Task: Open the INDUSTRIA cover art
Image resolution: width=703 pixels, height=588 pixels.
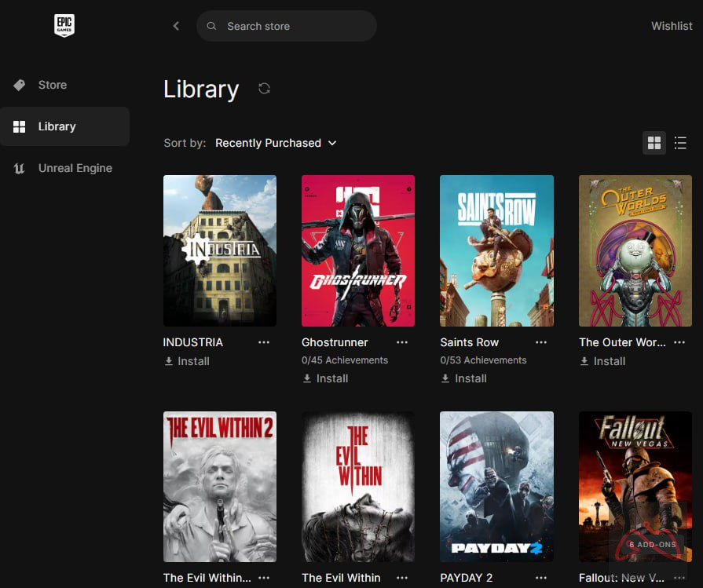Action: pyautogui.click(x=220, y=250)
